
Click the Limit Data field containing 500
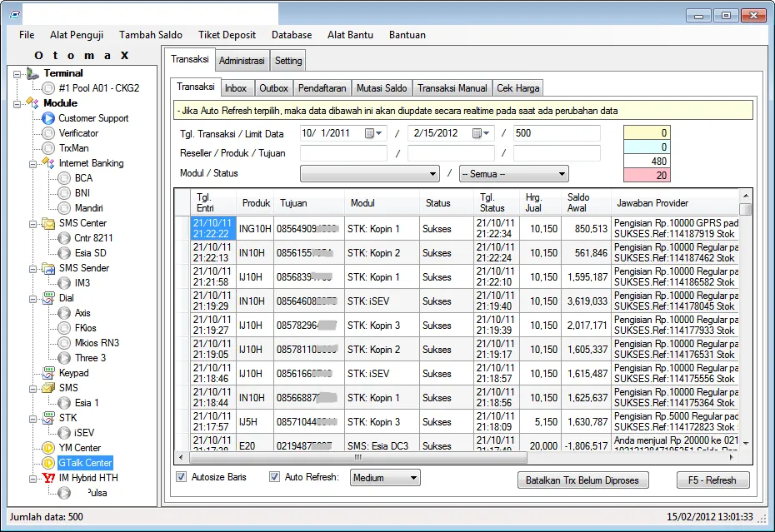[x=556, y=133]
